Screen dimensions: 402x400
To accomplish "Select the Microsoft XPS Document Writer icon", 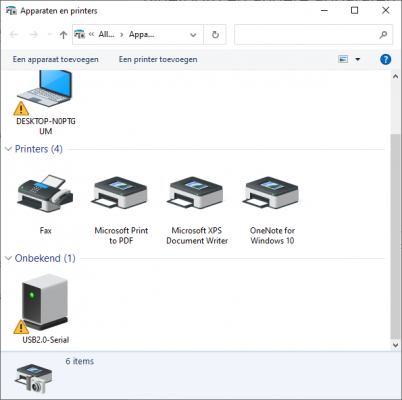I will (196, 193).
